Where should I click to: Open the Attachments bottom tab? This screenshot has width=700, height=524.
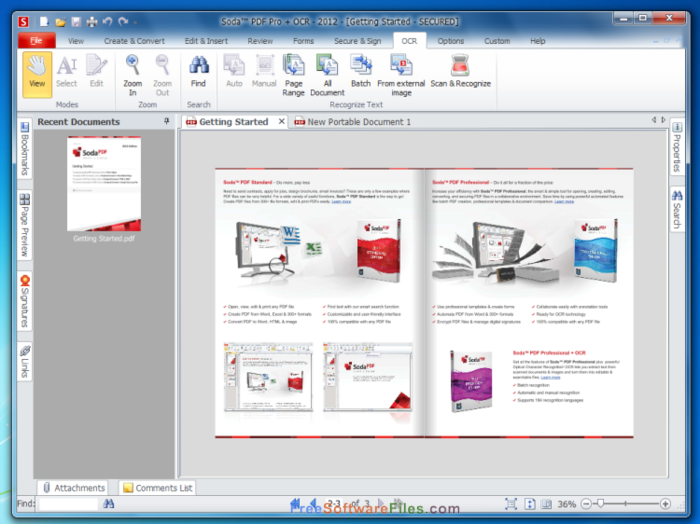pos(74,488)
